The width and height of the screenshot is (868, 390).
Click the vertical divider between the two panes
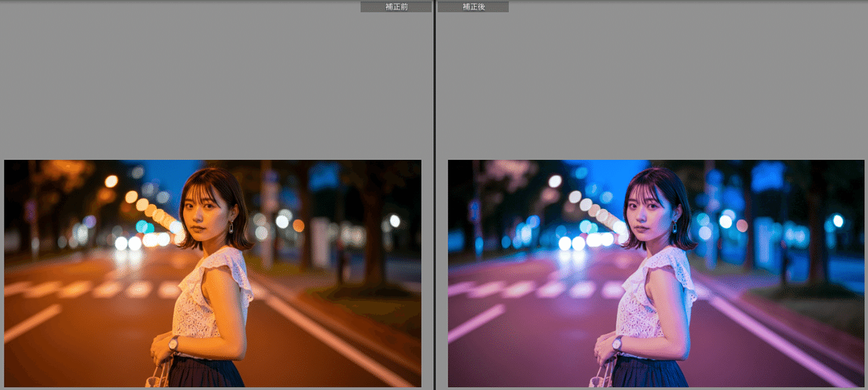(x=434, y=195)
